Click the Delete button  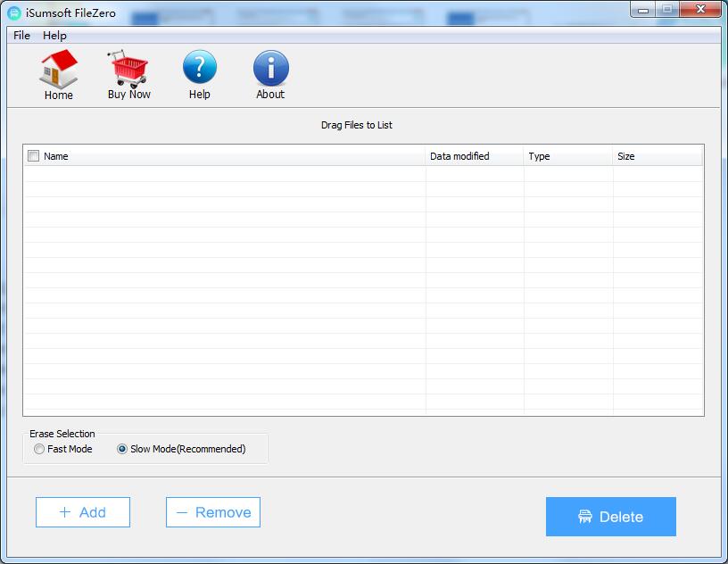(x=610, y=517)
